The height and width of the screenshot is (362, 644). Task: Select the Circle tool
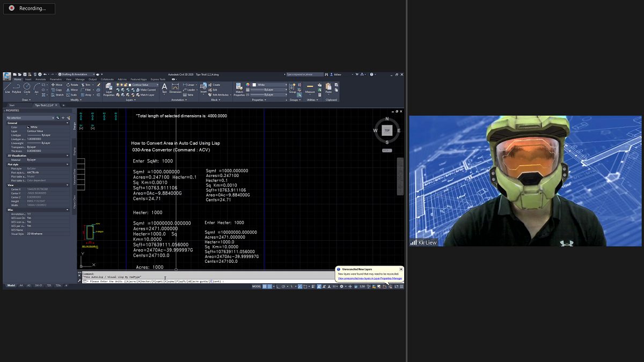(27, 87)
